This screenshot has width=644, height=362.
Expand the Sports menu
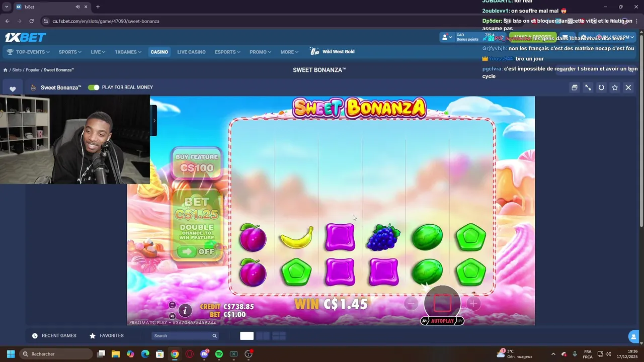click(x=70, y=52)
